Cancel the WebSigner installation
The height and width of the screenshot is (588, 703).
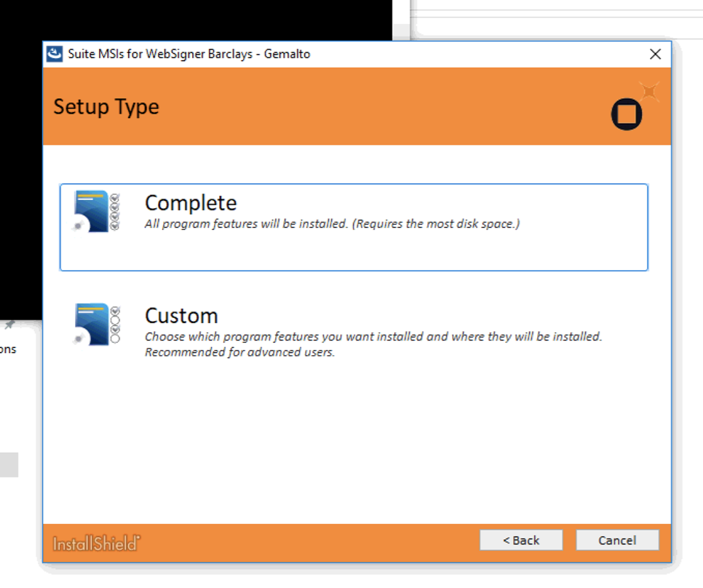tap(617, 540)
